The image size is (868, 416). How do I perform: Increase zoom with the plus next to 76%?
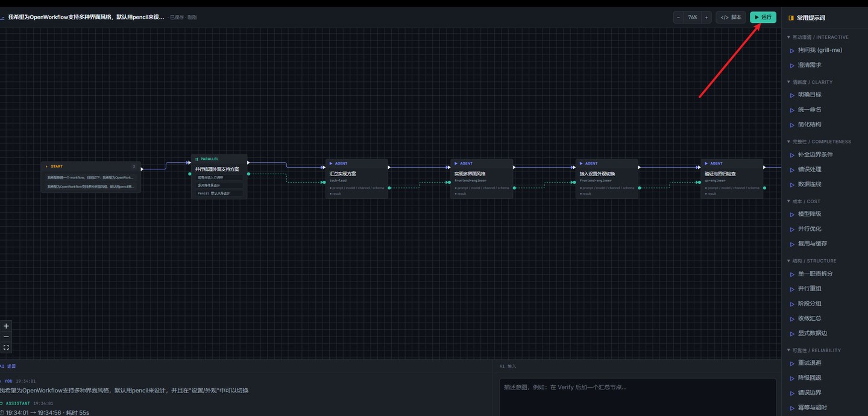pos(706,17)
